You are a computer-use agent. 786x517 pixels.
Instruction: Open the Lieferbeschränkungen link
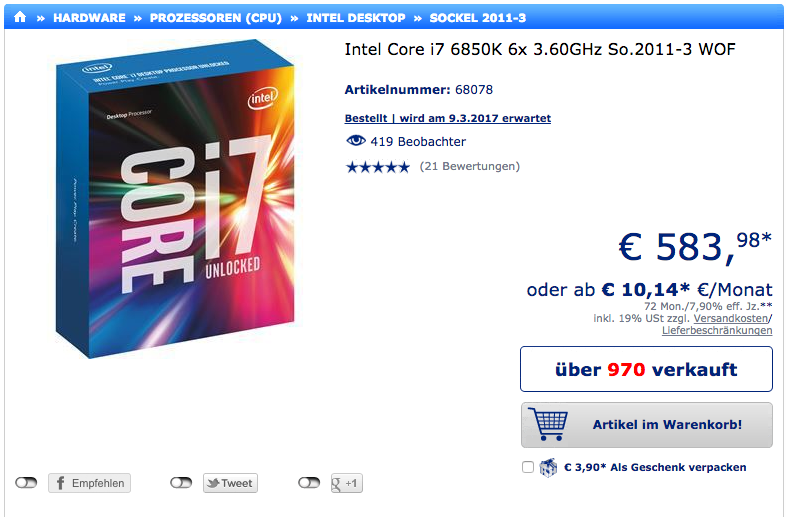(x=716, y=330)
